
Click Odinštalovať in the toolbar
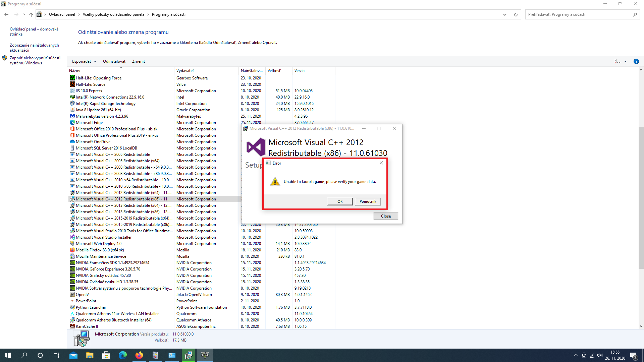pyautogui.click(x=114, y=61)
